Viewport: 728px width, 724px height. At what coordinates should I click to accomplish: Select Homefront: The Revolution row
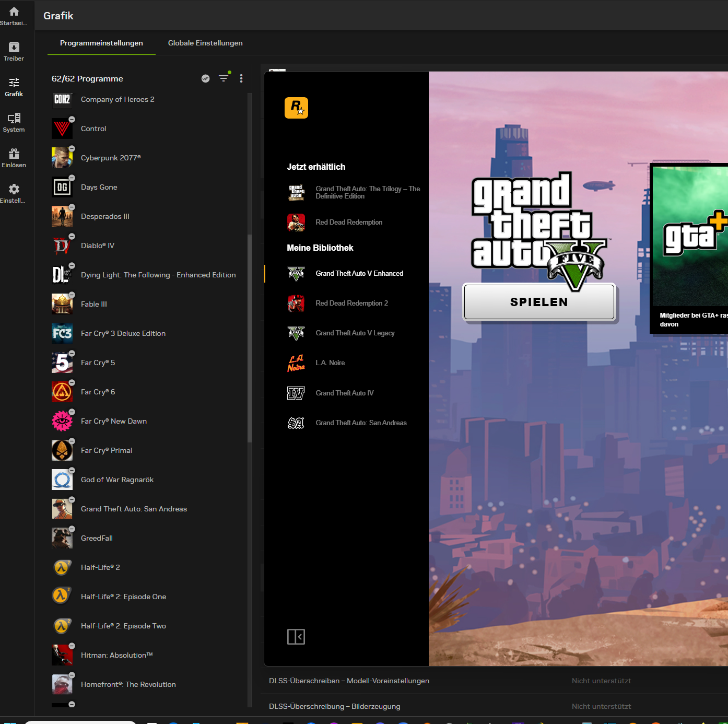point(149,684)
